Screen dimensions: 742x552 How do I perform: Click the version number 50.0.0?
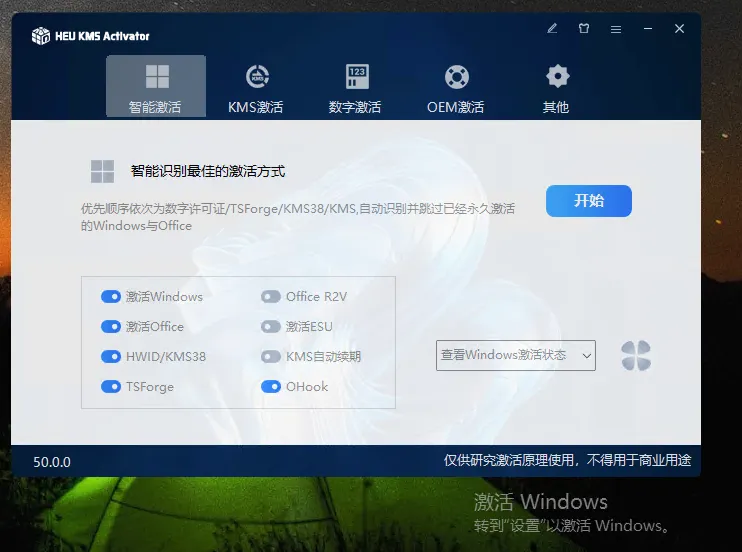click(x=52, y=462)
